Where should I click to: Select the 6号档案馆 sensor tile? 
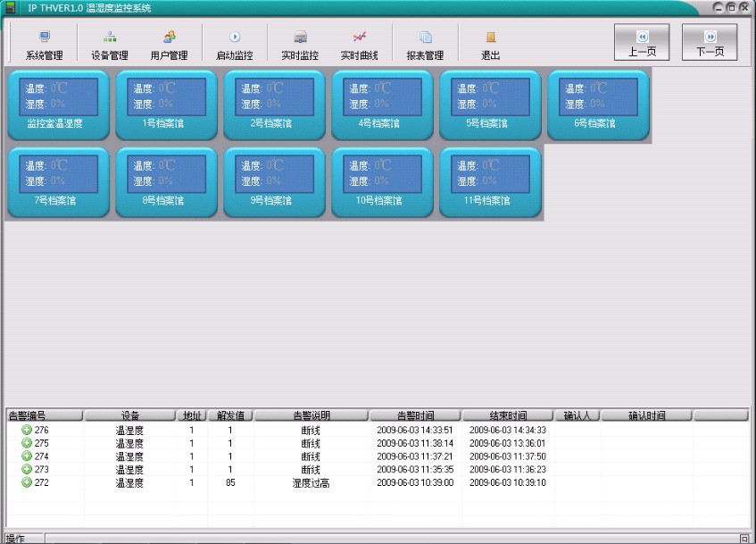tap(598, 104)
